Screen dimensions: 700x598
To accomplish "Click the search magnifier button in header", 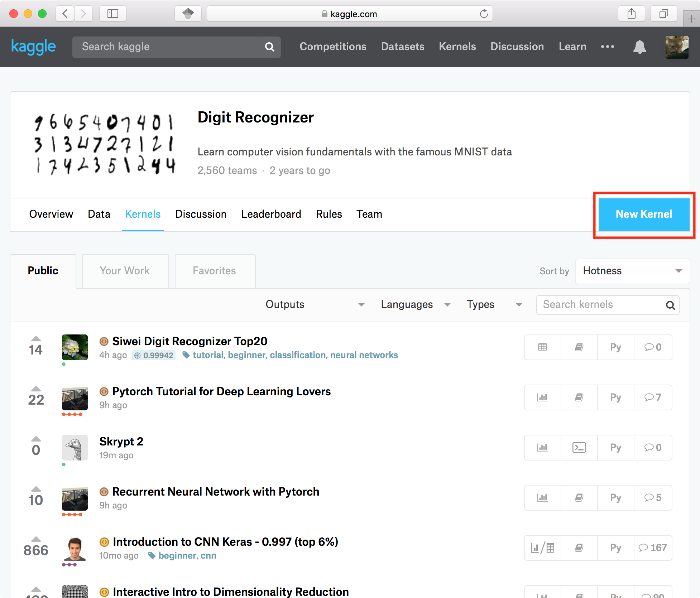I will coord(270,47).
